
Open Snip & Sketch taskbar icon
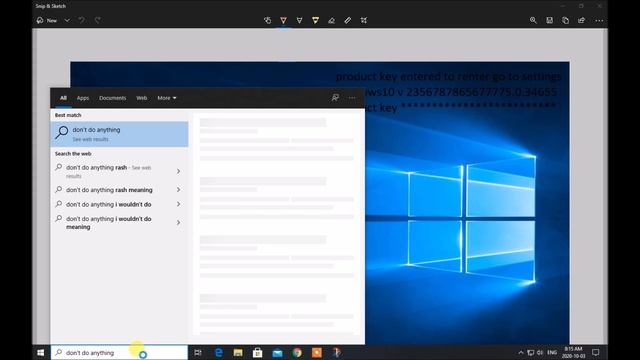click(x=337, y=353)
